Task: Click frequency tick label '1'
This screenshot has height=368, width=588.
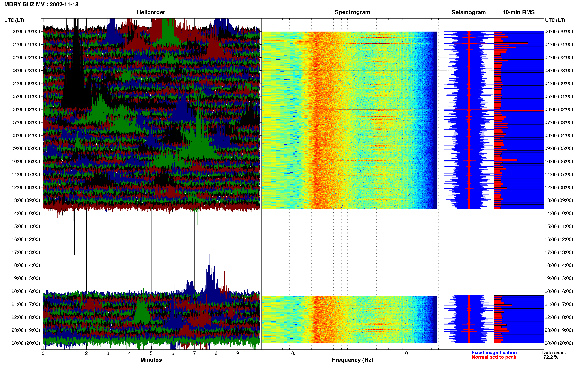Action: (350, 353)
